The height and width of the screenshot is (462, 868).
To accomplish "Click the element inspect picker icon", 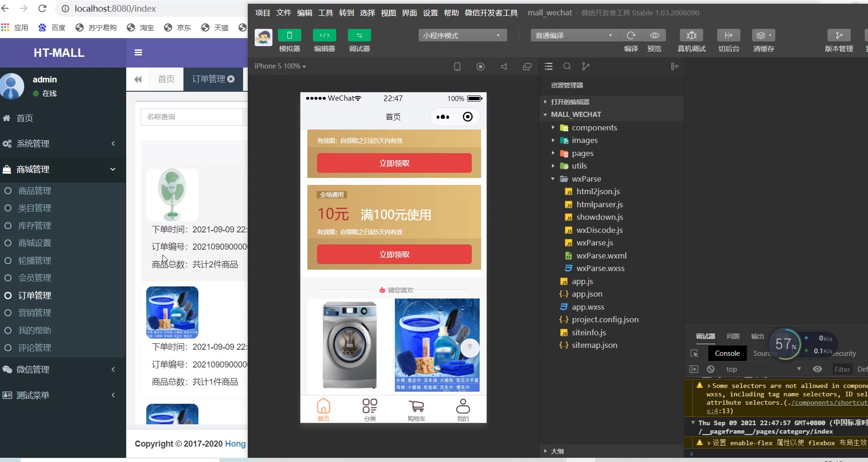I will [x=694, y=353].
